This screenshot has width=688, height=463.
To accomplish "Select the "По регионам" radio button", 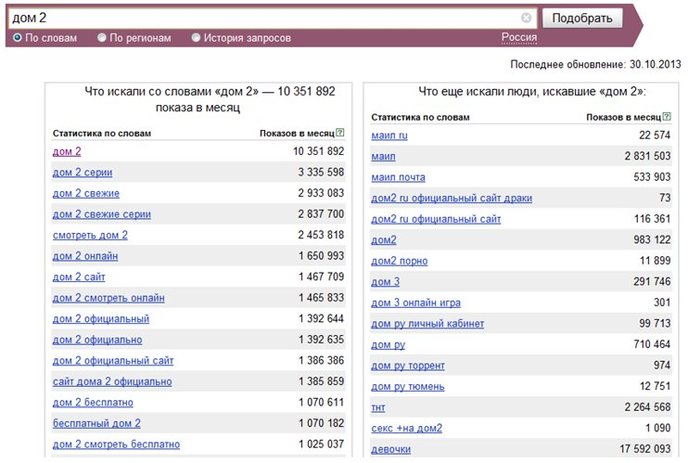I will point(101,38).
